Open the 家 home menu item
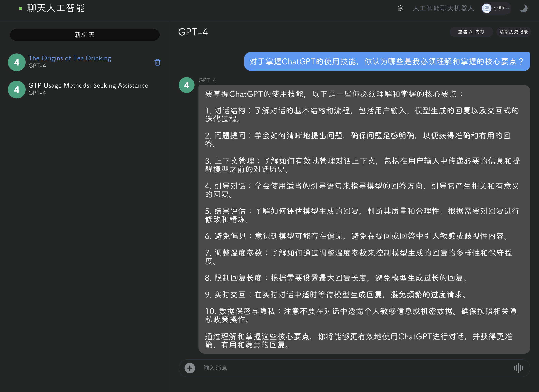This screenshot has height=392, width=539. [401, 8]
